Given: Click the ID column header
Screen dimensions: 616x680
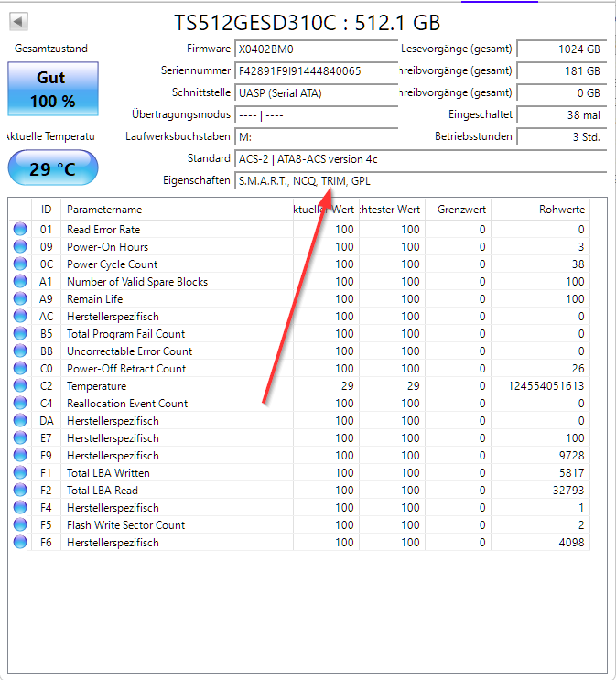Looking at the screenshot, I should pyautogui.click(x=46, y=210).
